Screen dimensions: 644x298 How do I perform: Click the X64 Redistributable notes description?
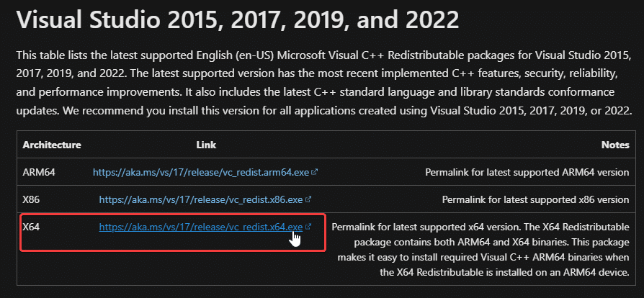[x=480, y=242]
